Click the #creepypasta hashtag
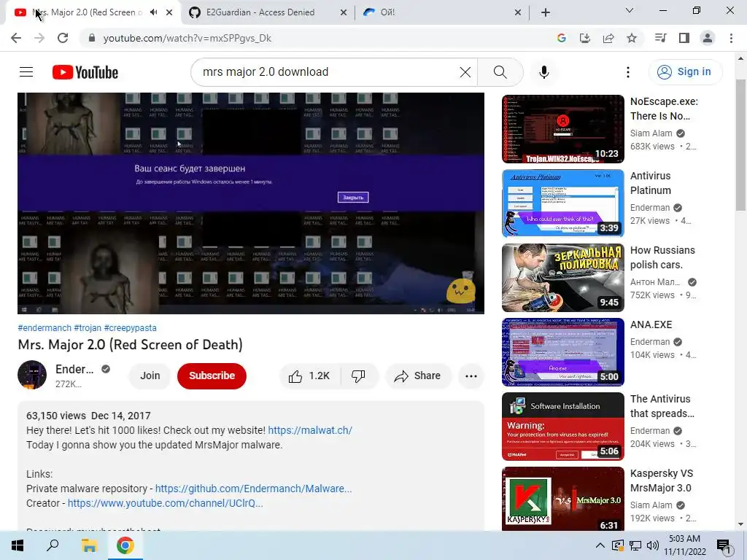This screenshot has height=560, width=747. (x=130, y=328)
